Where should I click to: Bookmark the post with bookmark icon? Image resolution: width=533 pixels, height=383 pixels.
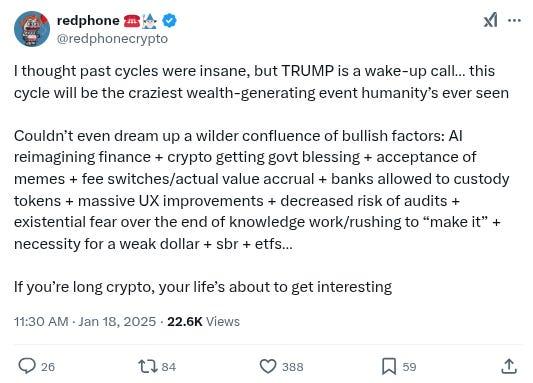(389, 366)
